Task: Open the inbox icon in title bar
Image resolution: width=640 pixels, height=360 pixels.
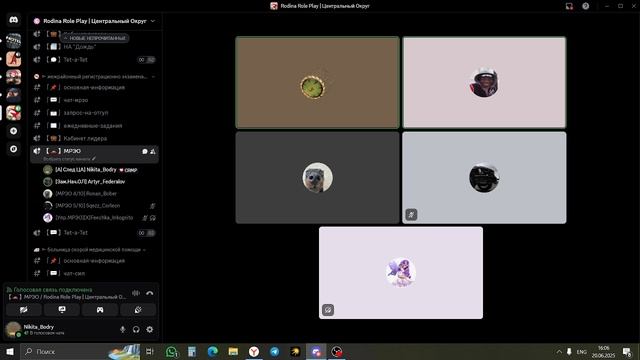Action: click(569, 6)
